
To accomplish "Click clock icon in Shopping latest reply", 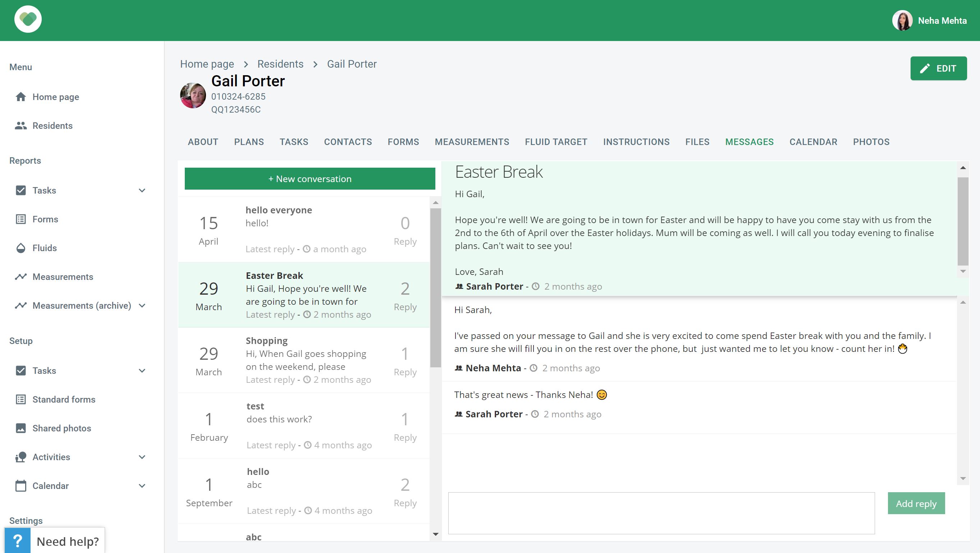I will [307, 380].
